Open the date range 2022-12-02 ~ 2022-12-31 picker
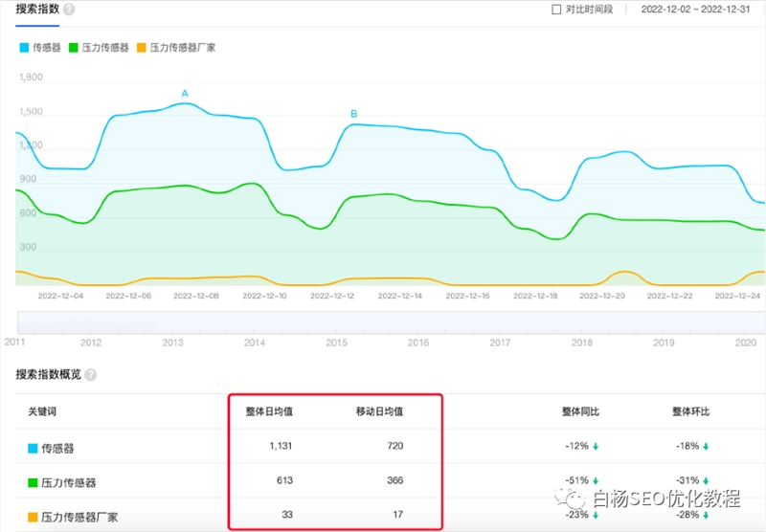 (x=694, y=10)
